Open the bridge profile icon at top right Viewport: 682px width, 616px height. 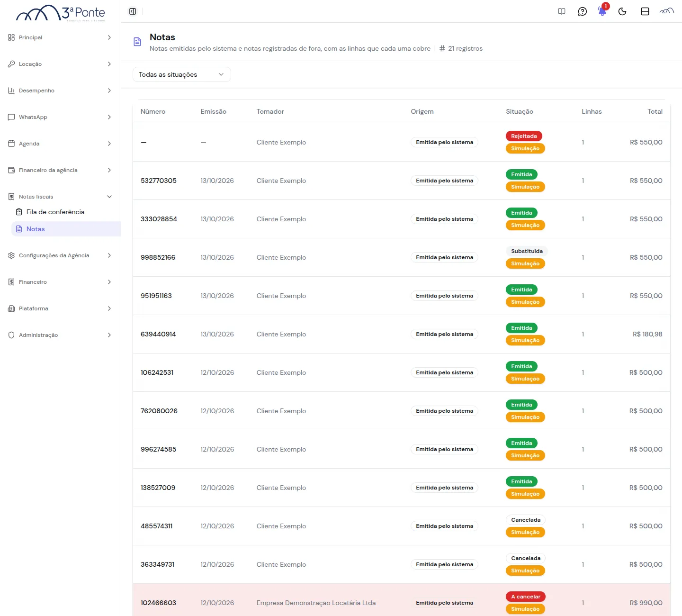point(667,11)
